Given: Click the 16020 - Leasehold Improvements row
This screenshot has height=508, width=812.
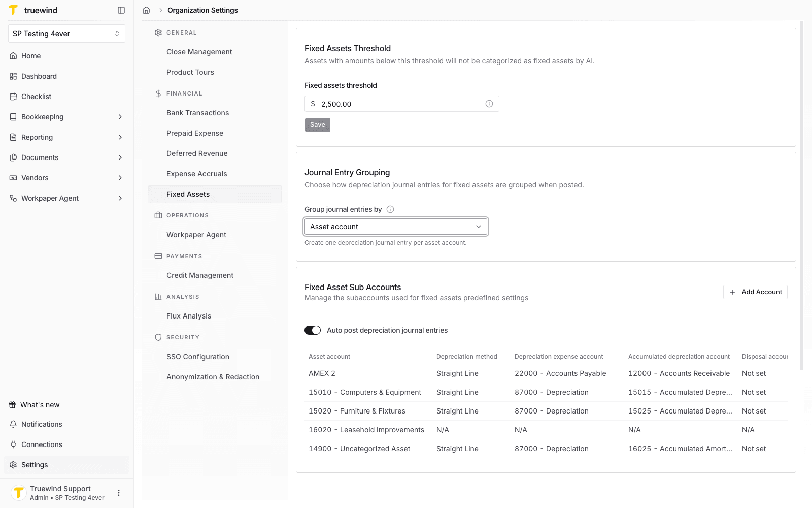Looking at the screenshot, I should coord(546,430).
